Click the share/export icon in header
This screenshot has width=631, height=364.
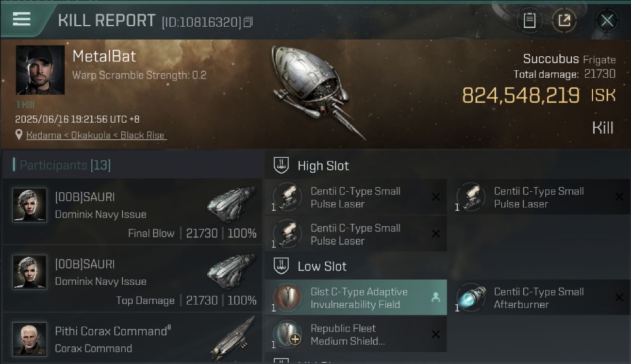coord(564,20)
